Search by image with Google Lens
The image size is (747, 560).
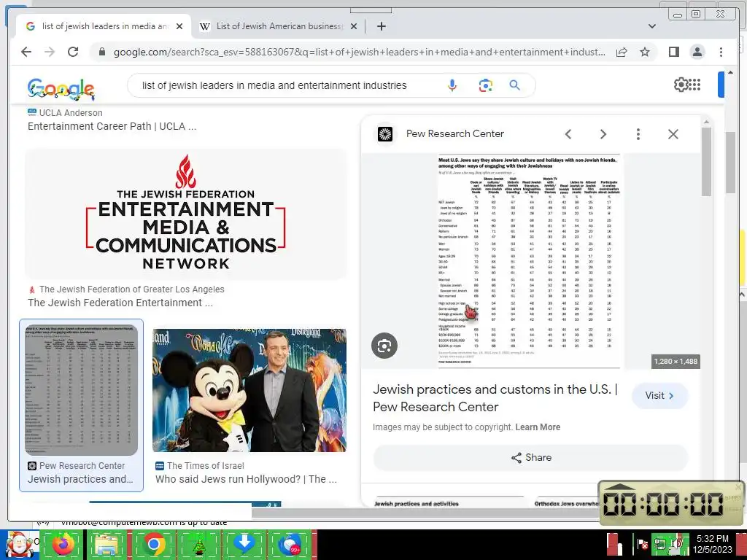(485, 85)
